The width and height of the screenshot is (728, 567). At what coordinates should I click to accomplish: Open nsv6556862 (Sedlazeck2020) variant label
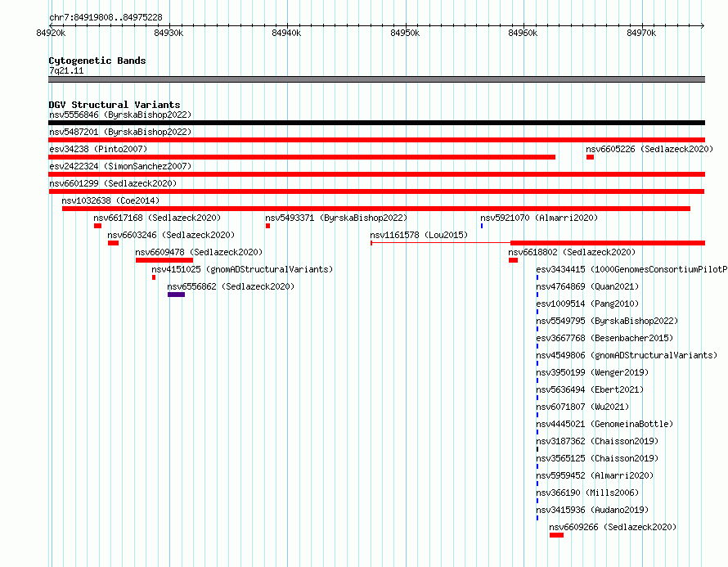tap(231, 286)
